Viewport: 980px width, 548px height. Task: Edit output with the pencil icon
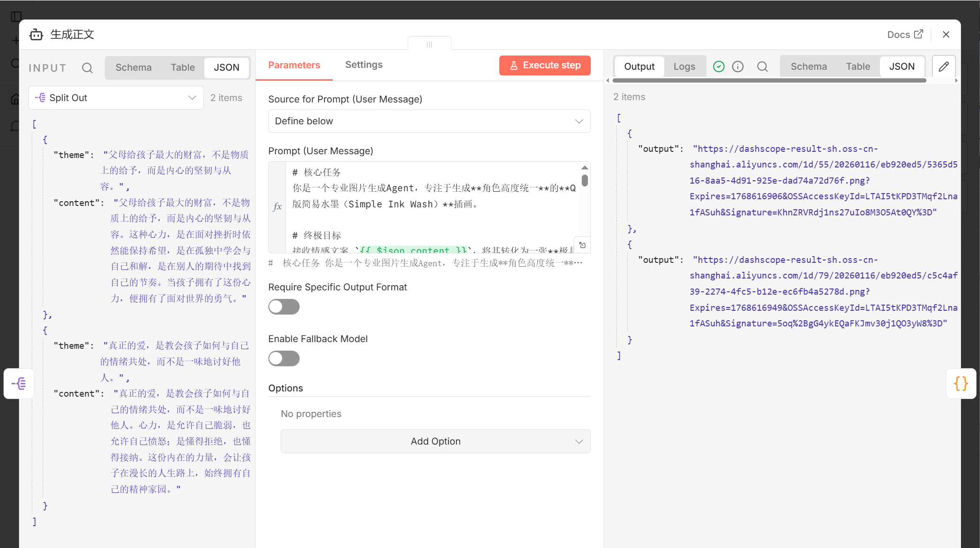pos(943,66)
